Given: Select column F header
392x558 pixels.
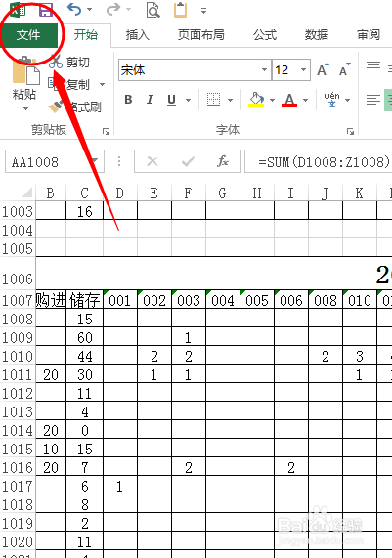Looking at the screenshot, I should [189, 193].
